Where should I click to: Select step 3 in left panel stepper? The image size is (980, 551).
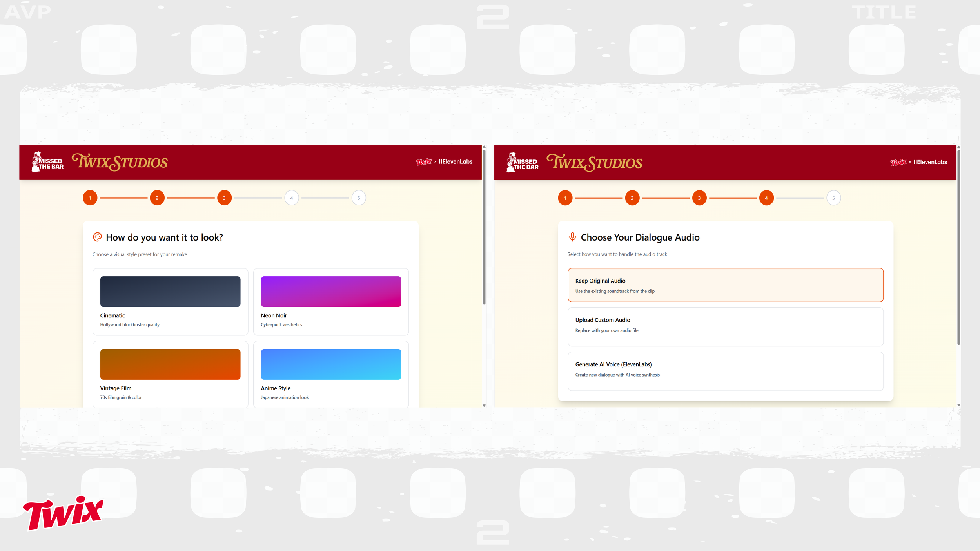[x=224, y=198]
